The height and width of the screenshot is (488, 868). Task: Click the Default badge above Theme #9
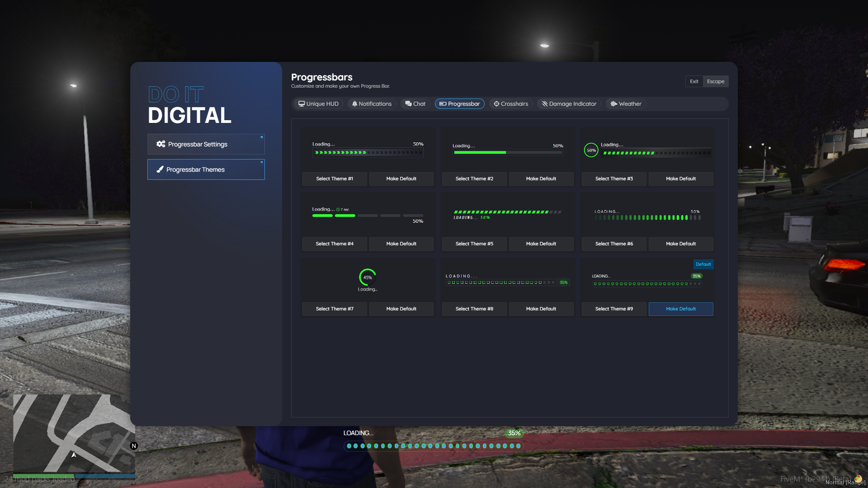coord(703,264)
